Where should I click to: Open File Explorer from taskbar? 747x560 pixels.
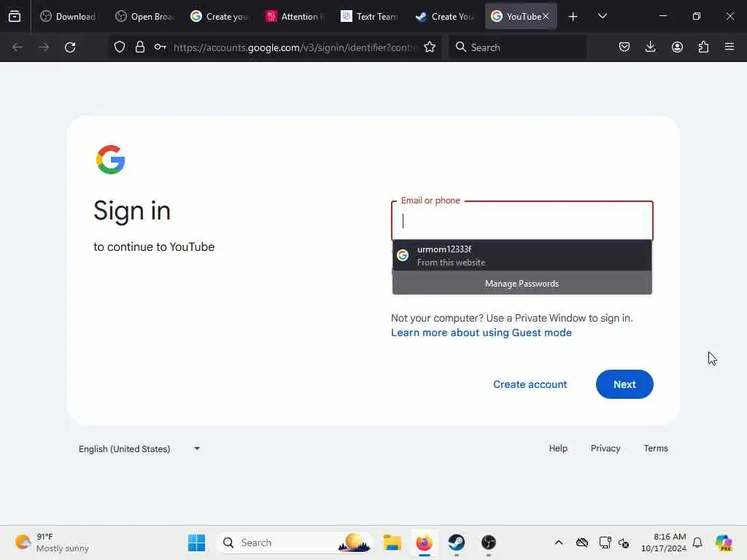392,542
